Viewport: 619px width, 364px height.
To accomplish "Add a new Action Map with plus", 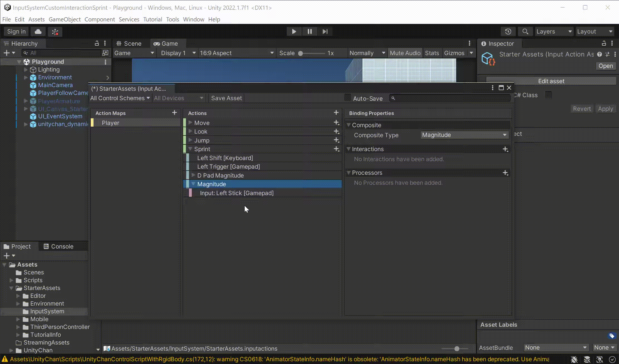I will pyautogui.click(x=175, y=113).
